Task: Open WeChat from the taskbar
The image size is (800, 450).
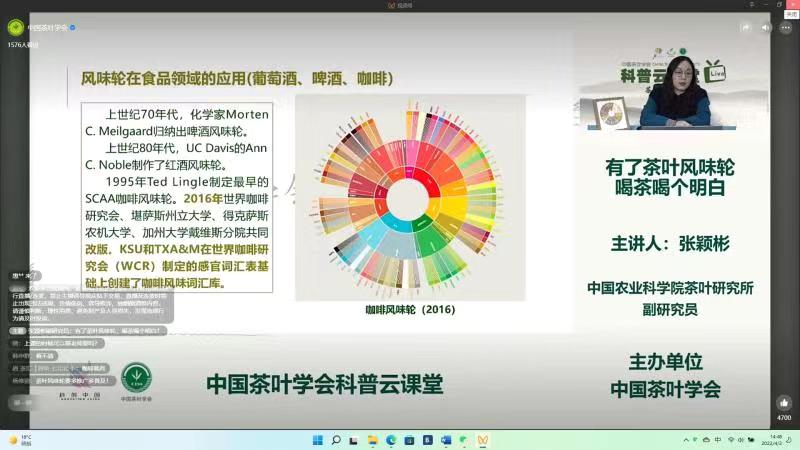Action: click(463, 439)
